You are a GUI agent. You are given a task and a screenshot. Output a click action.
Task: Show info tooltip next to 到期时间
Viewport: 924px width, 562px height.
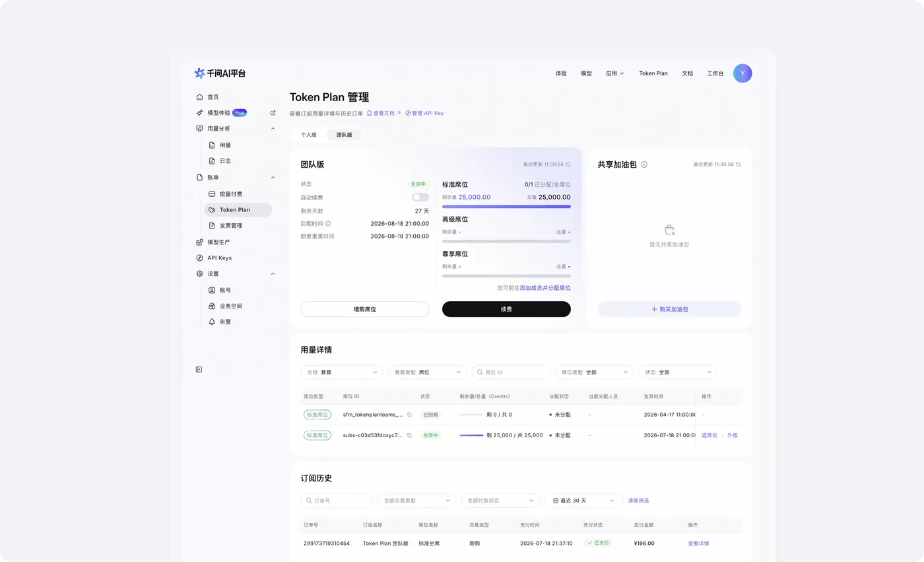(328, 224)
